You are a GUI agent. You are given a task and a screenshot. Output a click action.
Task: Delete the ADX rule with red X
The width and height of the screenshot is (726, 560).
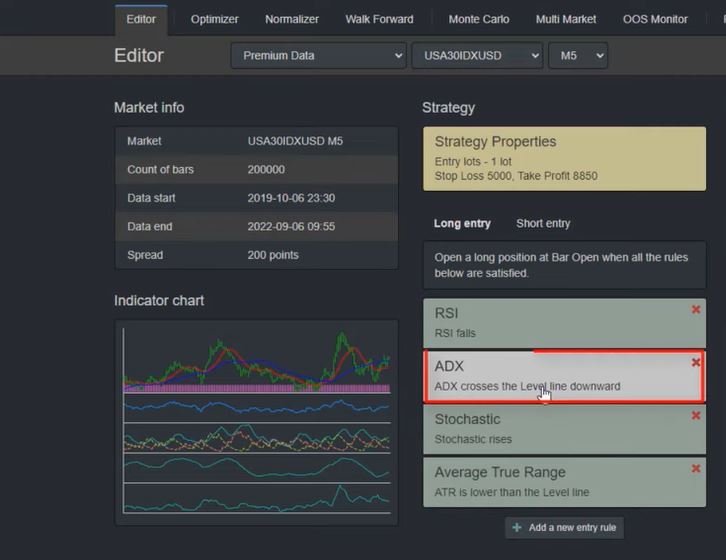696,363
